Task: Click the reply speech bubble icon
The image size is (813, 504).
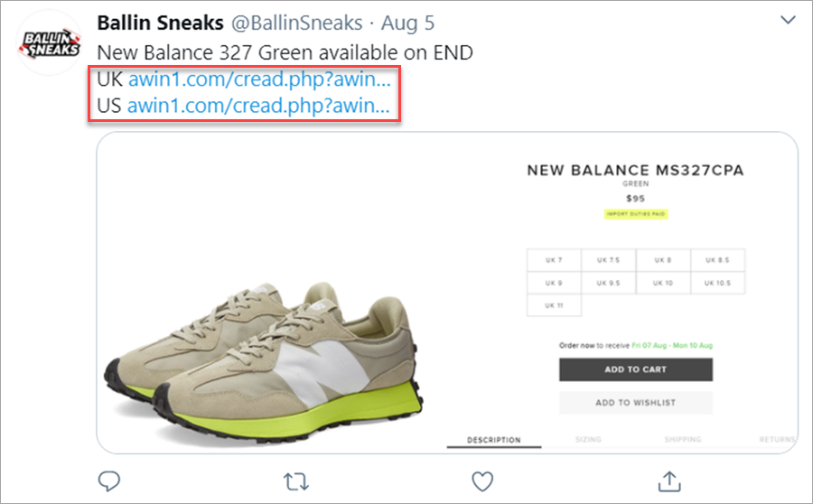Action: pos(108,480)
